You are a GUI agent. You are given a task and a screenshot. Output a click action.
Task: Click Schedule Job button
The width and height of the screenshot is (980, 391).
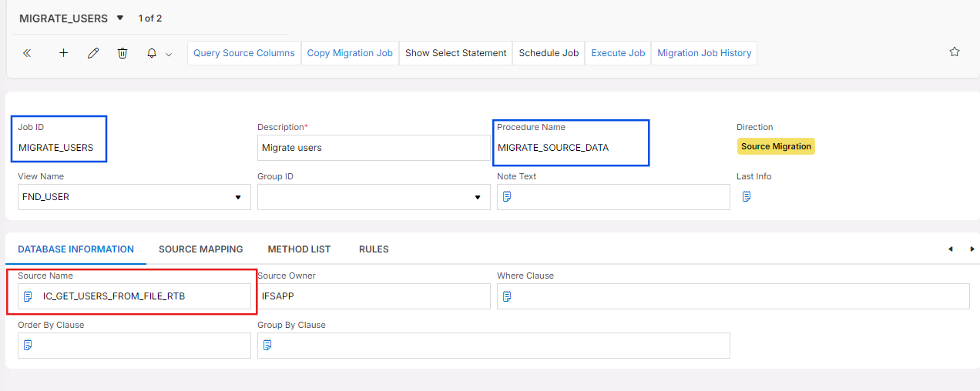[x=549, y=53]
